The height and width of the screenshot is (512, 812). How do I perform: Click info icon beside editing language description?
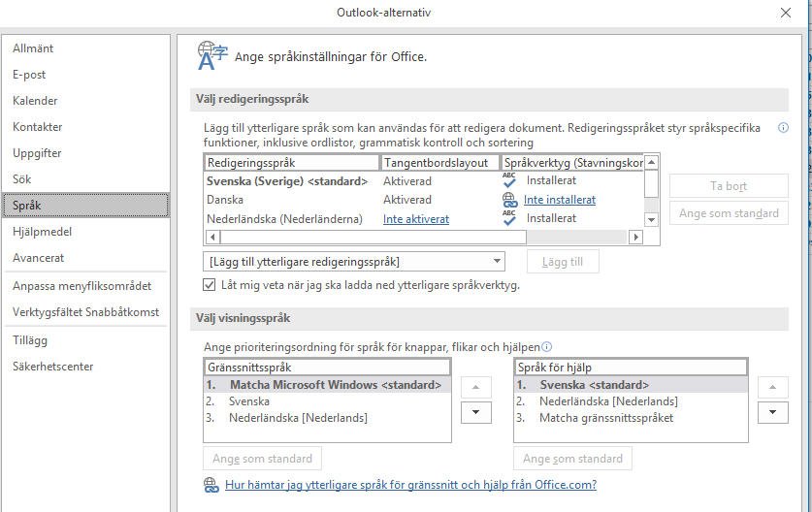[783, 128]
